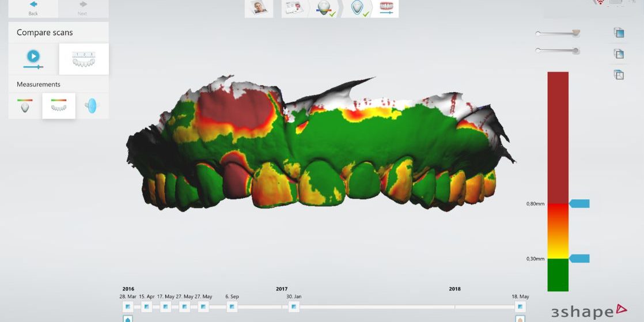Click the 0,80mm threshold arrow handle
Viewport: 644px width, 322px height.
coord(579,203)
